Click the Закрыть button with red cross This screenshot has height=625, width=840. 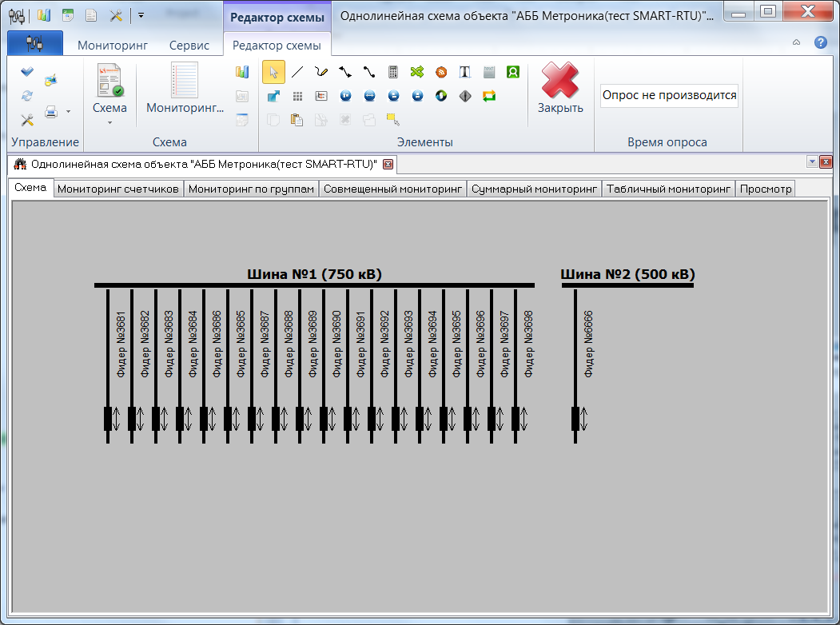coord(559,88)
